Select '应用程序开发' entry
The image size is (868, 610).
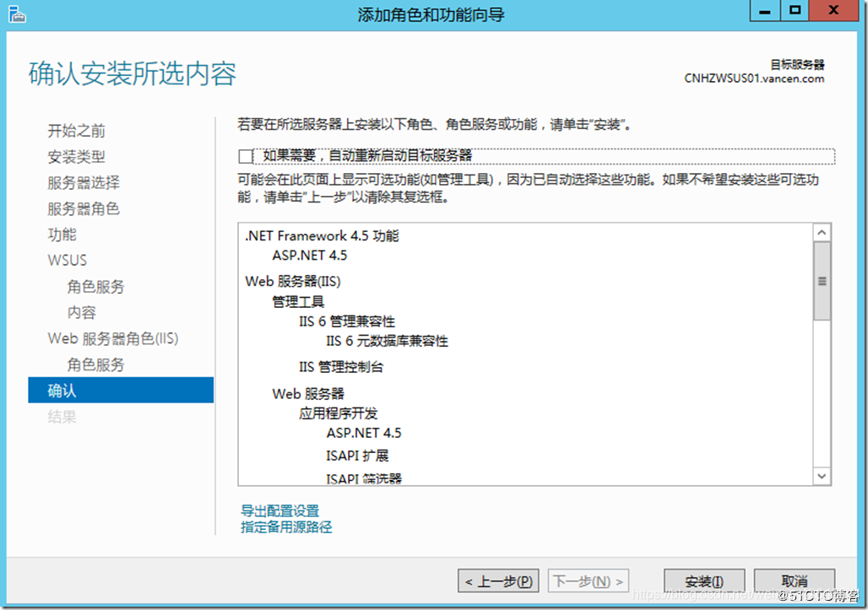pyautogui.click(x=339, y=413)
